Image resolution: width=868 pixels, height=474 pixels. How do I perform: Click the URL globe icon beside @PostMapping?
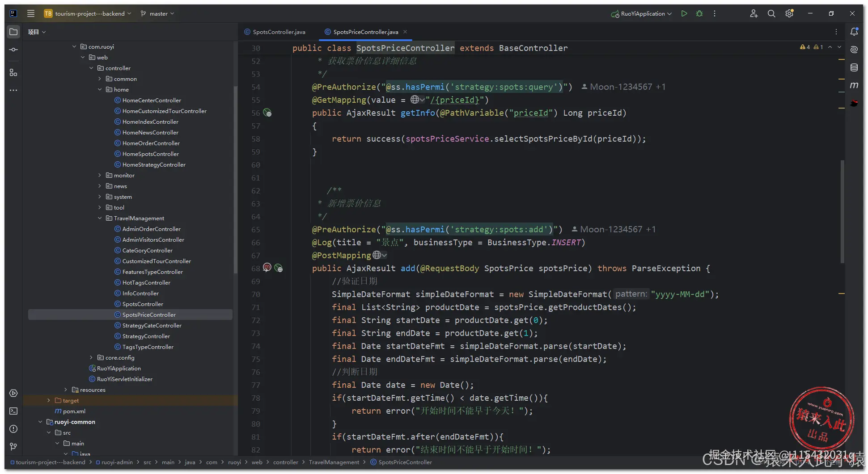(380, 255)
